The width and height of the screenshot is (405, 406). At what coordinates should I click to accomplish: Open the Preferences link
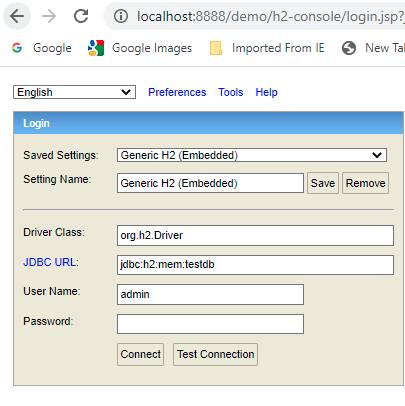177,92
